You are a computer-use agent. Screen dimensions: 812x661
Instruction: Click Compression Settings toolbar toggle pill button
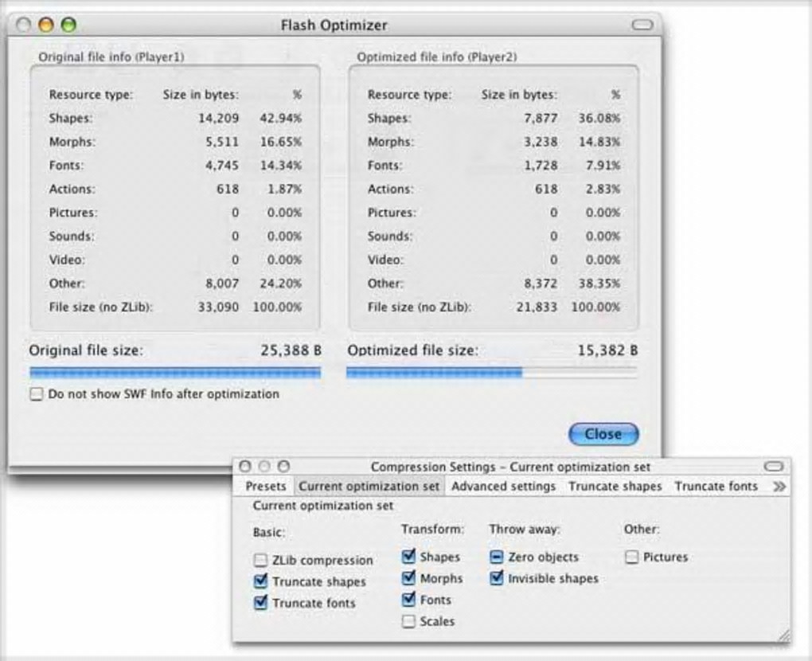(774, 467)
